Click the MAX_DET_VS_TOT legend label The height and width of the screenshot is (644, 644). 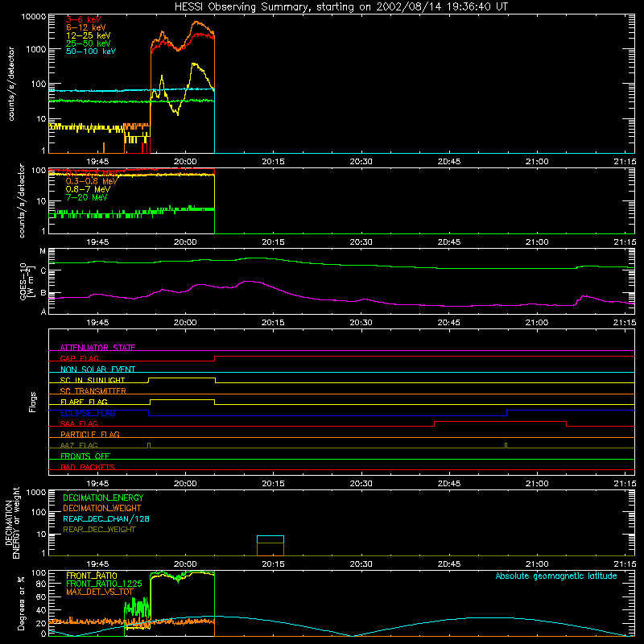(99, 592)
